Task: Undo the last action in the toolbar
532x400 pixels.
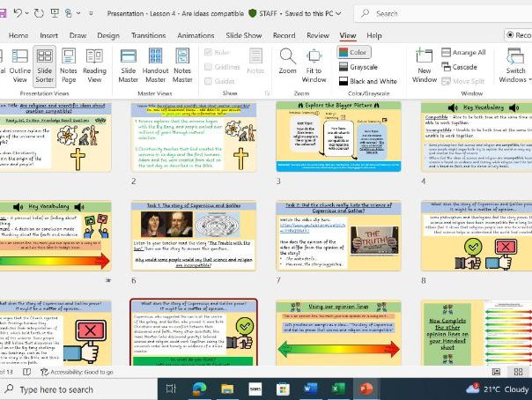Action: [x=18, y=13]
